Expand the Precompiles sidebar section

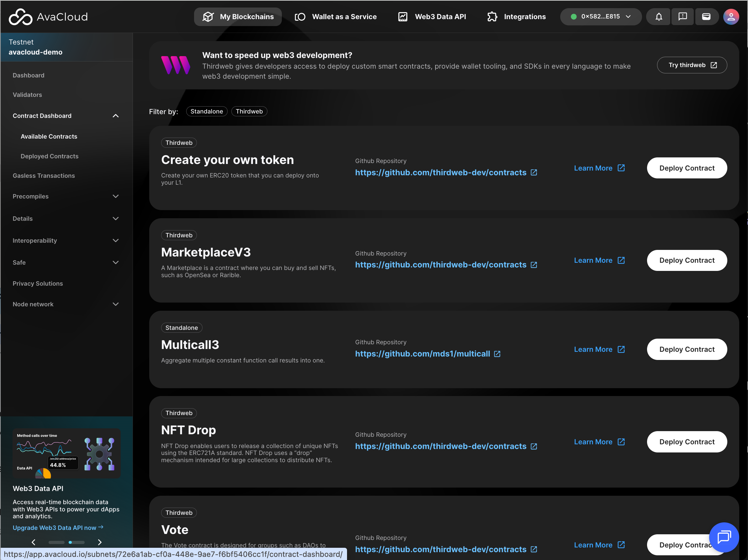[115, 197]
